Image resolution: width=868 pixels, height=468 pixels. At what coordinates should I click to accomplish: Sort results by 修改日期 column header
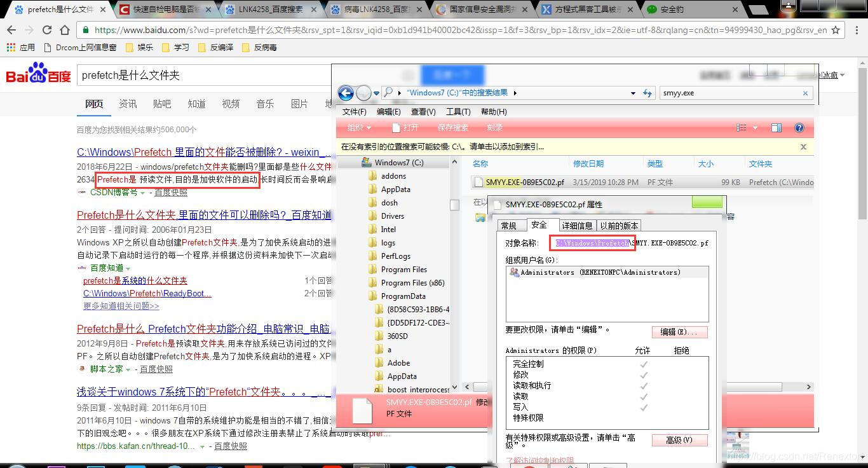[x=588, y=163]
